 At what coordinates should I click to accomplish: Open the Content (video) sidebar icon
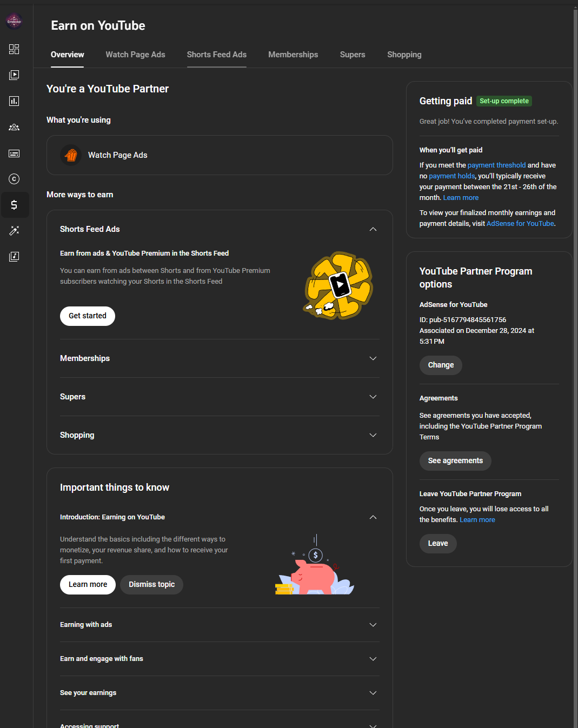(x=14, y=75)
